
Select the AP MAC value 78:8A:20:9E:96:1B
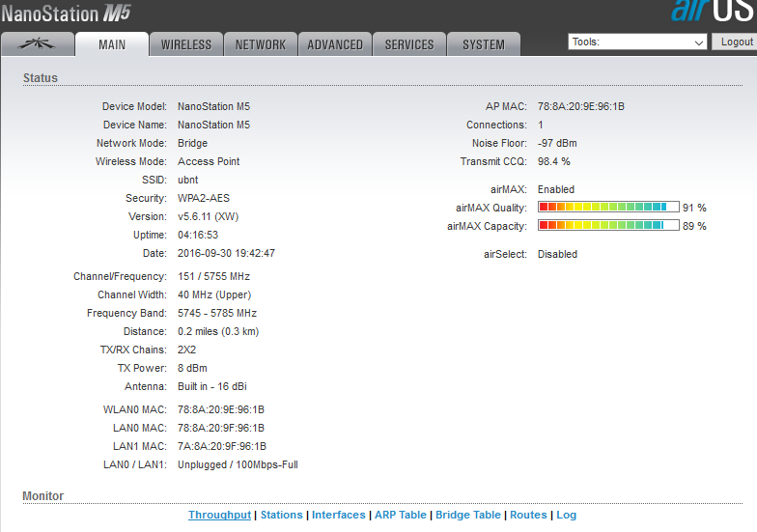[x=581, y=106]
